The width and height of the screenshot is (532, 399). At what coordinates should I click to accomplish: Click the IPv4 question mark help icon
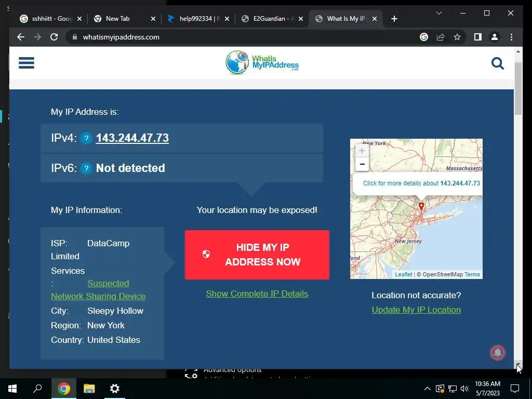(x=86, y=138)
